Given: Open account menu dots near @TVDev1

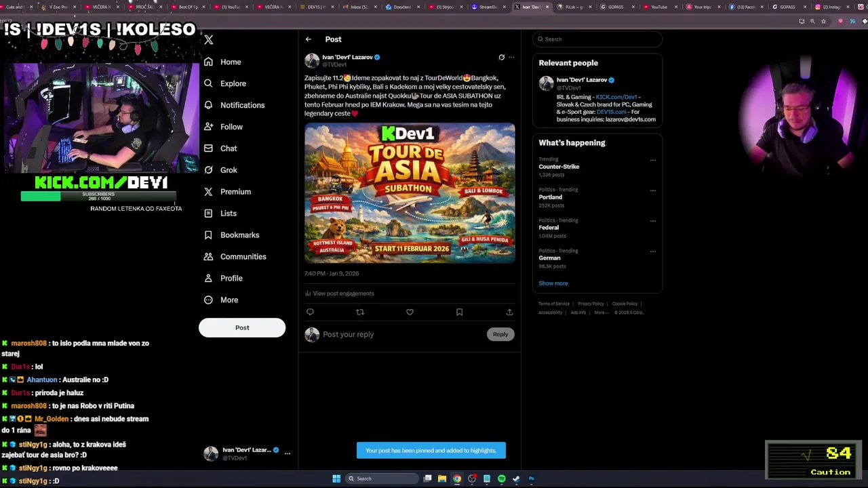Looking at the screenshot, I should pos(288,453).
